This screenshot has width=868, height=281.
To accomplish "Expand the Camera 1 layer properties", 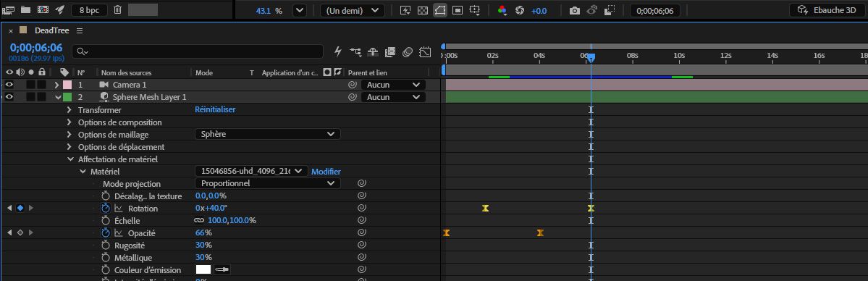I will [x=56, y=85].
